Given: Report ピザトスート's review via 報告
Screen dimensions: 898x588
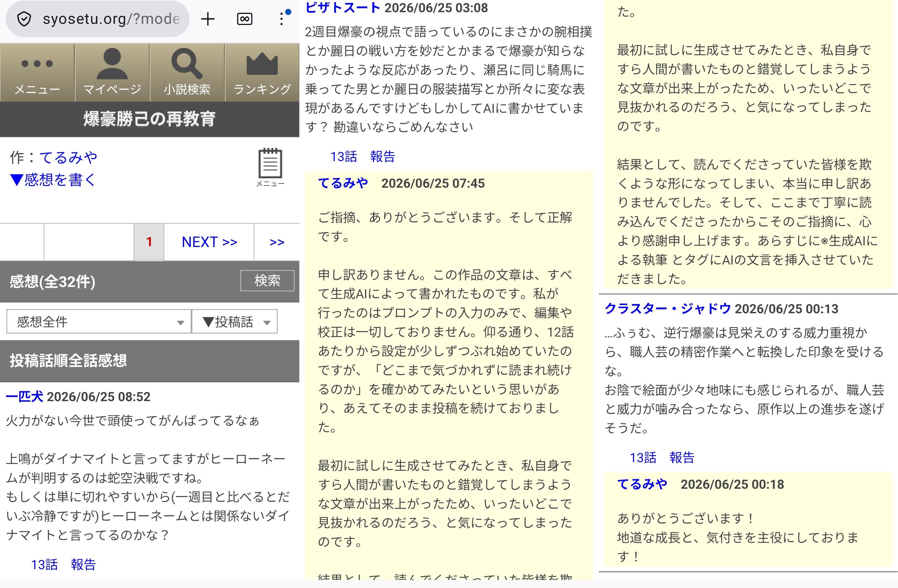Looking at the screenshot, I should coord(382,157).
